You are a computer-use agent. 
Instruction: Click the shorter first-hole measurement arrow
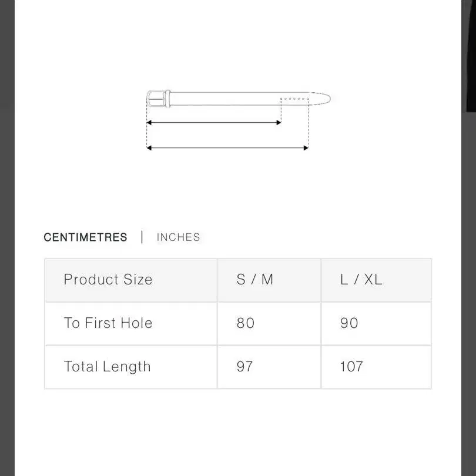click(213, 123)
